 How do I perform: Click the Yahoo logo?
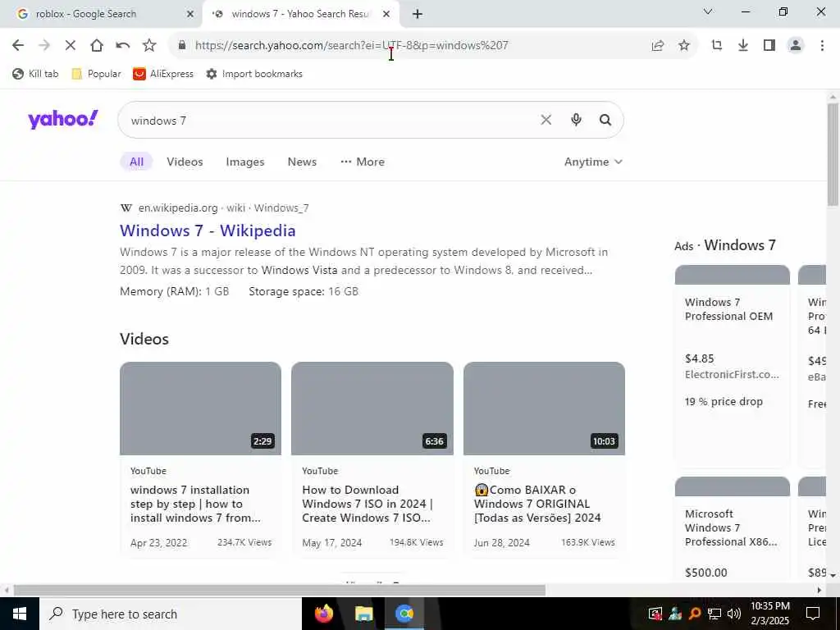point(63,119)
